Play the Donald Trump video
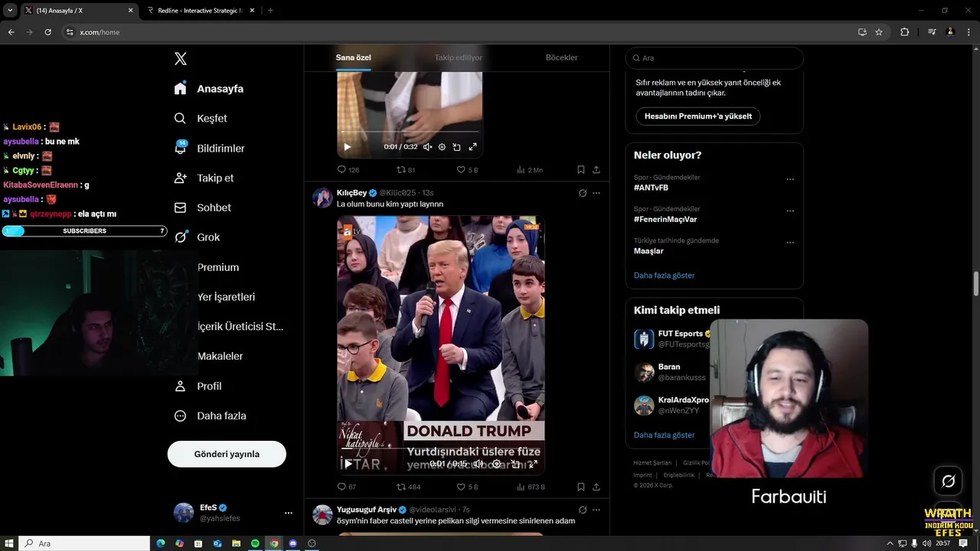 click(348, 464)
